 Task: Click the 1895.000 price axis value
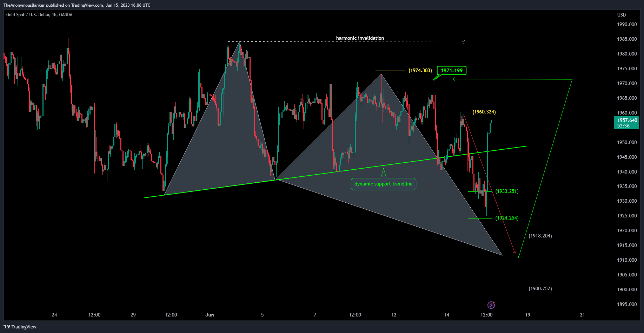pyautogui.click(x=627, y=305)
